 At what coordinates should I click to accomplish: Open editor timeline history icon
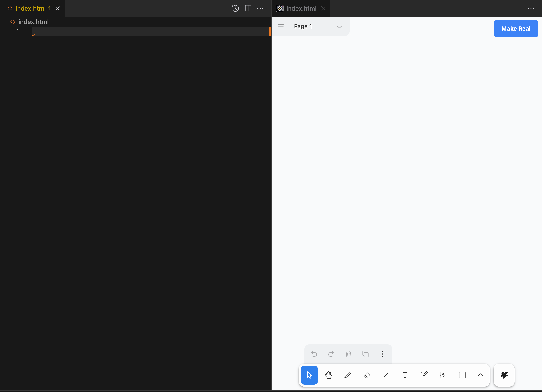point(235,8)
